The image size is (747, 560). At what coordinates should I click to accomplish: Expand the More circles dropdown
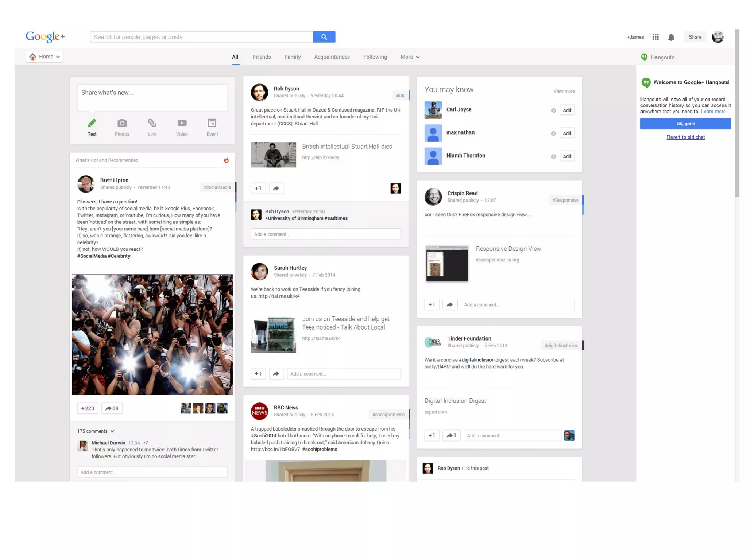coord(410,57)
